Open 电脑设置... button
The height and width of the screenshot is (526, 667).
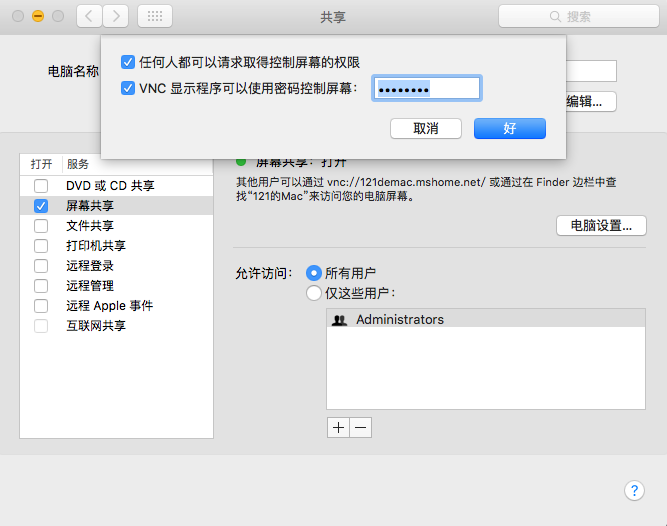click(x=601, y=225)
